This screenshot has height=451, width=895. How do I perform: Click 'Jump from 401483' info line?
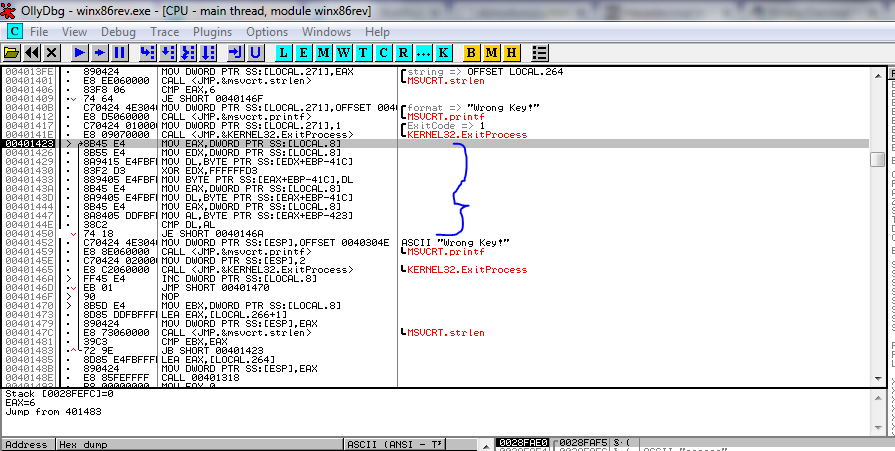[53, 411]
